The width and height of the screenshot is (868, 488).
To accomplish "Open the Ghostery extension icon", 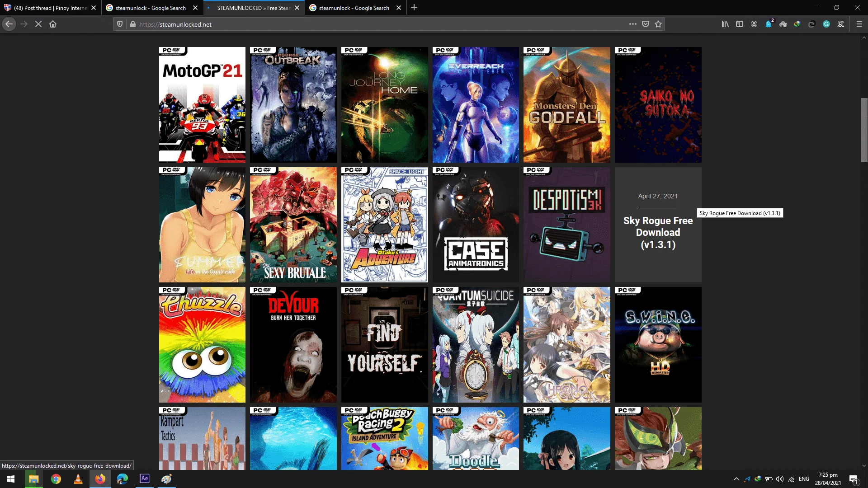I will point(769,24).
